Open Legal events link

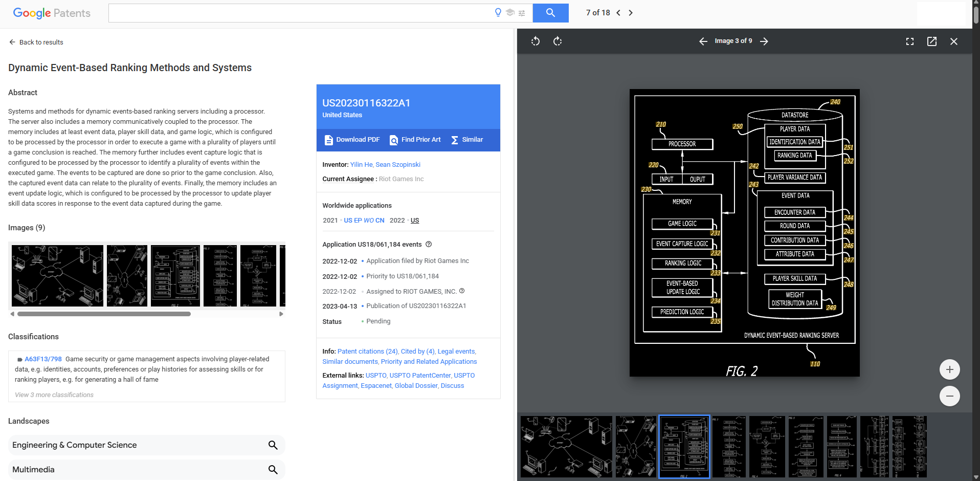click(456, 351)
